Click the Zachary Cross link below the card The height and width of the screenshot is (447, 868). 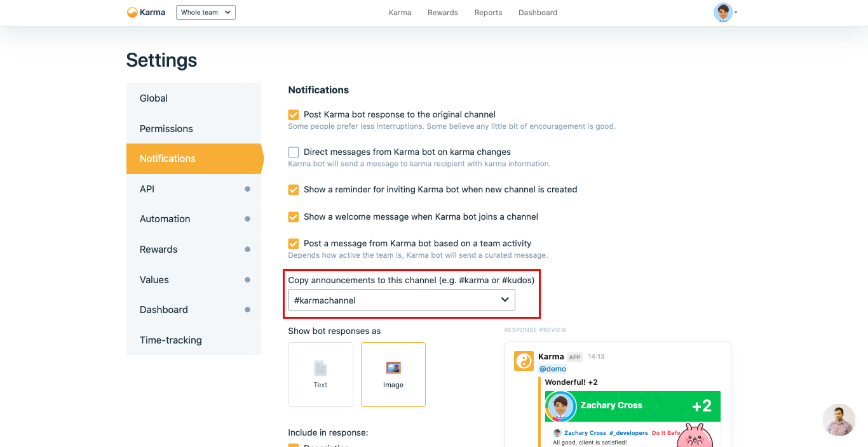pyautogui.click(x=585, y=433)
